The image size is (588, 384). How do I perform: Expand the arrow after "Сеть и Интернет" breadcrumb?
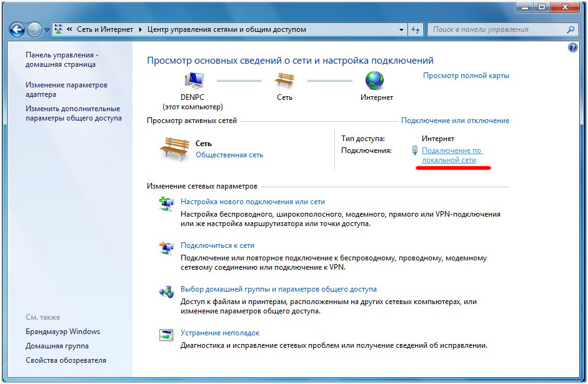(140, 29)
